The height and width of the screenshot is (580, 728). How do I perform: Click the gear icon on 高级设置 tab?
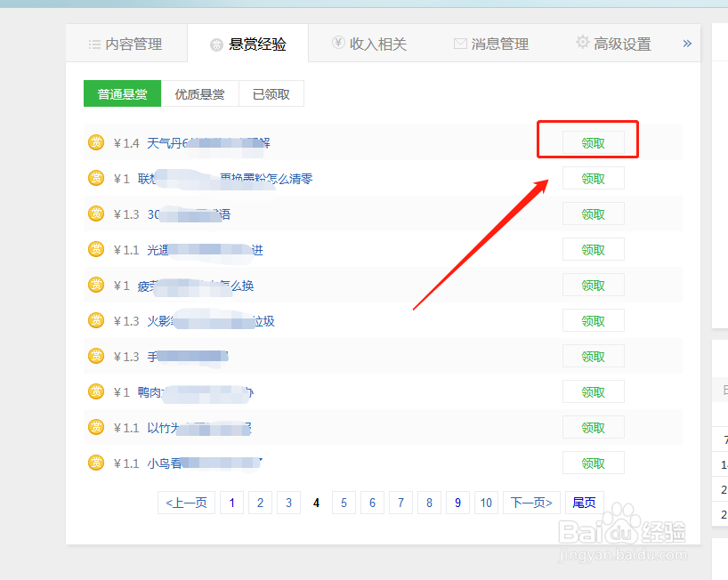point(583,43)
